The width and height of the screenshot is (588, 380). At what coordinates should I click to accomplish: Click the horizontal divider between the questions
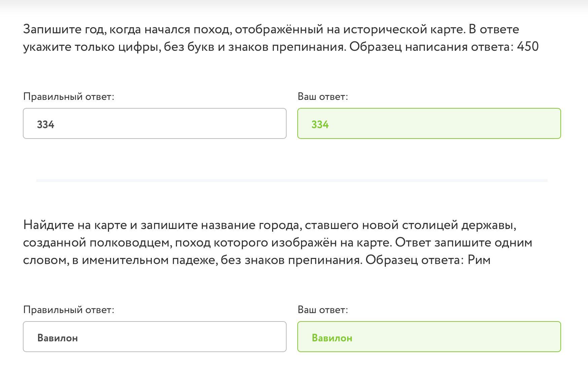pyautogui.click(x=292, y=181)
